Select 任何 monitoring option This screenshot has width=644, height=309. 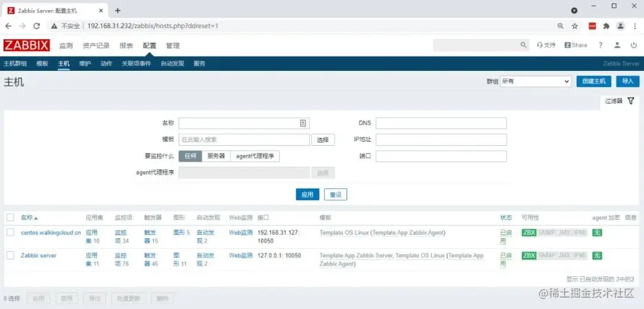tap(190, 156)
